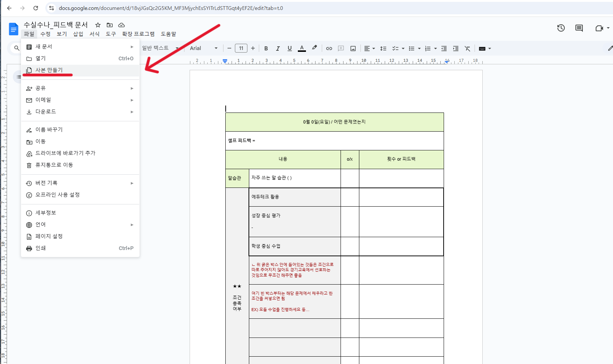613x364 pixels.
Task: Toggle underline formatting
Action: click(290, 49)
